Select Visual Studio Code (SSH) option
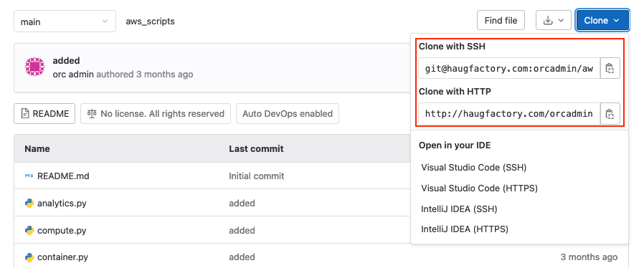Viewport: 644px width, 268px height. coord(473,168)
